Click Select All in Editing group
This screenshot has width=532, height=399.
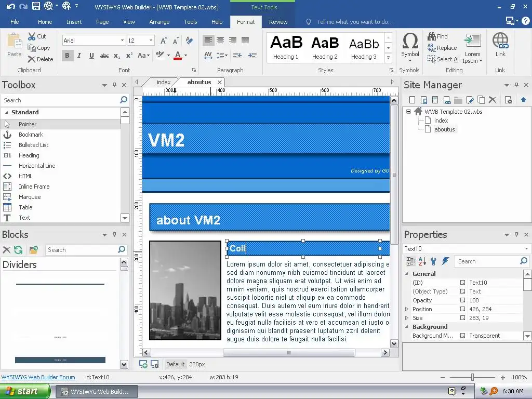(443, 59)
